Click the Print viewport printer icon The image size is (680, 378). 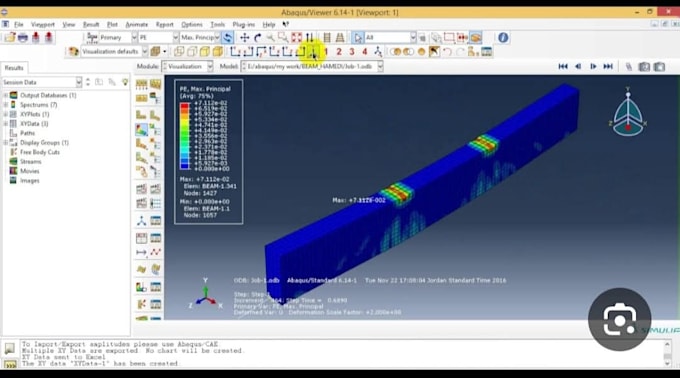coord(23,38)
